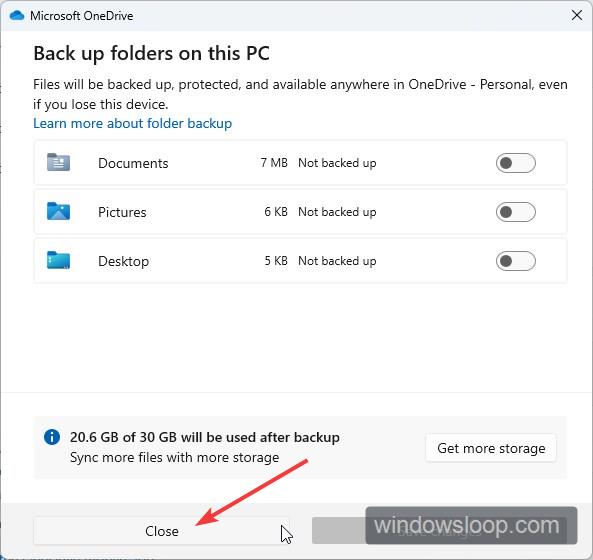This screenshot has width=593, height=560.
Task: Click the Get more storage button
Action: (x=491, y=448)
